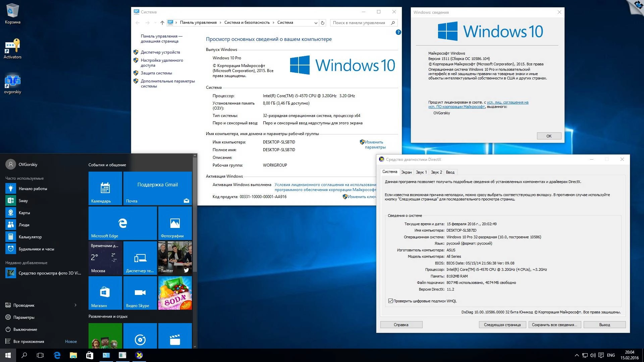Open the Twitter tile
Viewport: 644px width, 362px height.
tap(175, 258)
